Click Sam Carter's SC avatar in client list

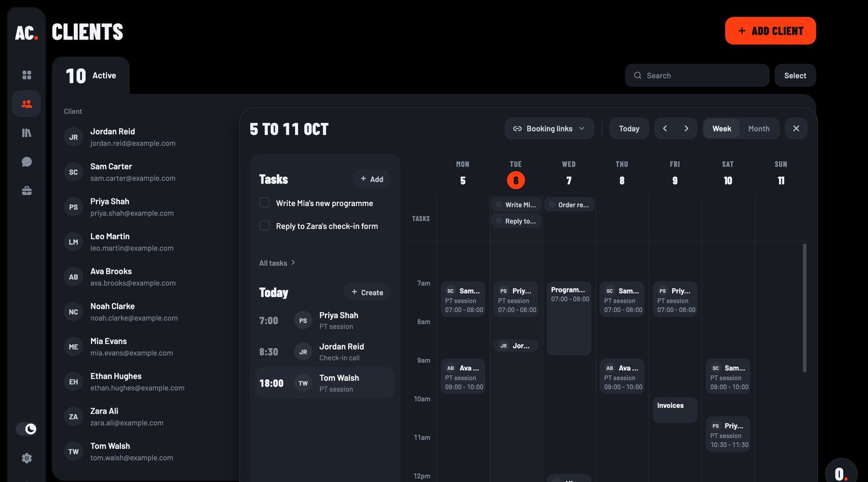point(73,172)
